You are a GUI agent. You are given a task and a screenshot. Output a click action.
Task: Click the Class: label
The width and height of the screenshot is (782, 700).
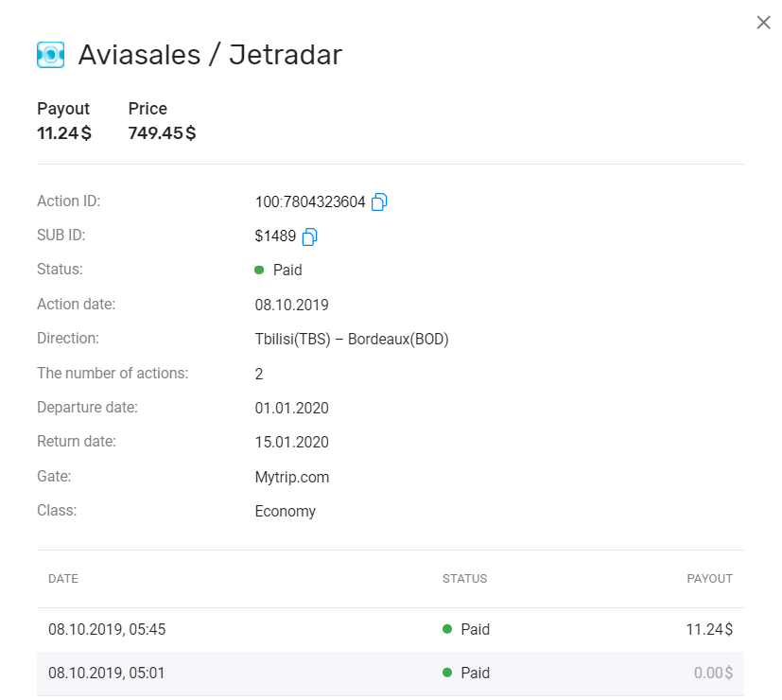[x=57, y=511]
